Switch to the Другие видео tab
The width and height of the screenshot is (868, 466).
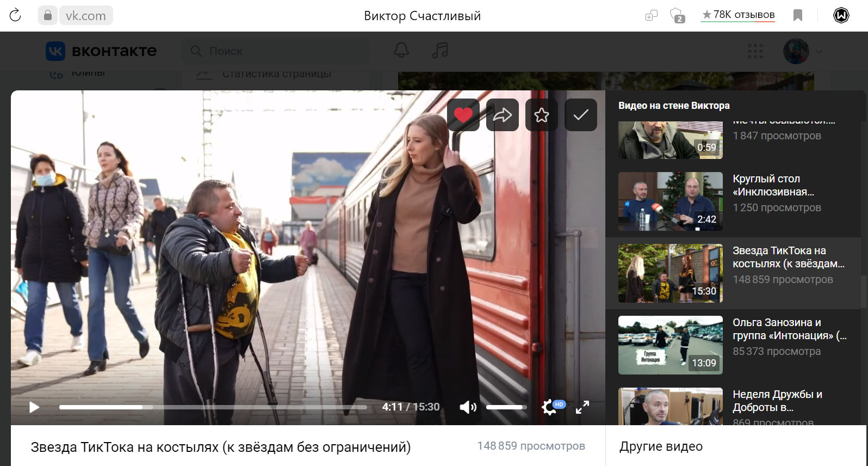point(661,446)
